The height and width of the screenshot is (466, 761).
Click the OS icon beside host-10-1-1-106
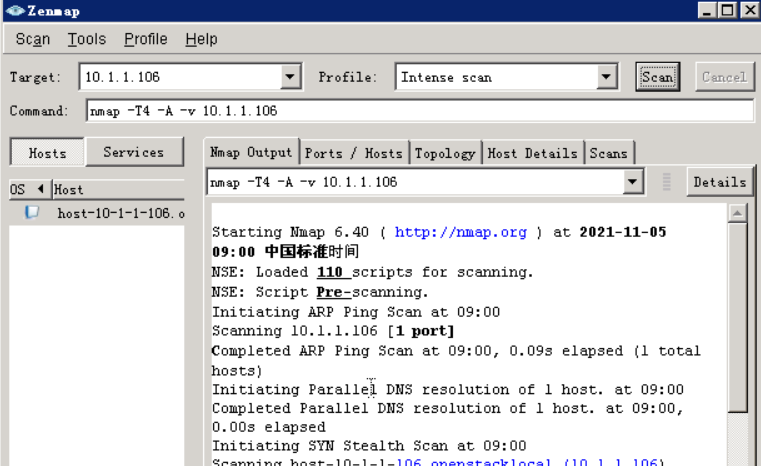32,212
